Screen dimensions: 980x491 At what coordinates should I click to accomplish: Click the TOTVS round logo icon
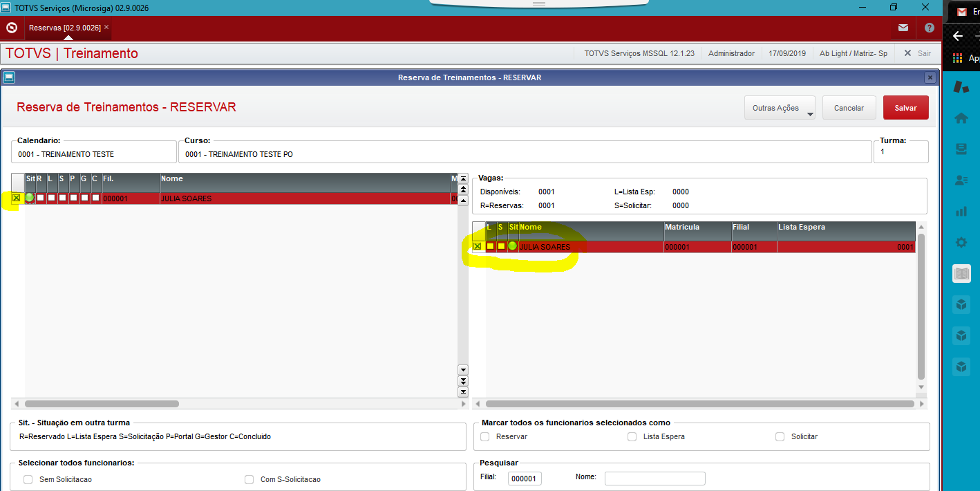pos(11,28)
